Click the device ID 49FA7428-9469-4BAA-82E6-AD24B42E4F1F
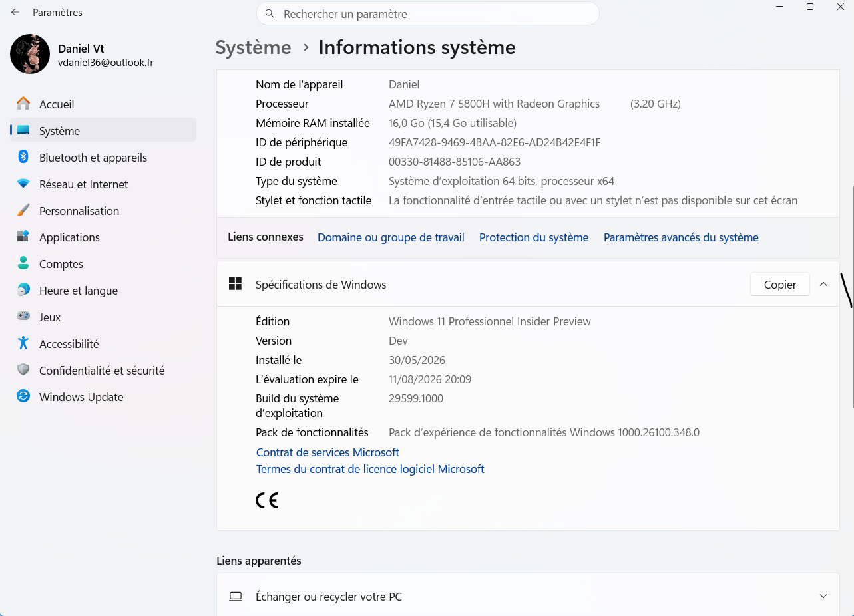Image resolution: width=854 pixels, height=616 pixels. click(495, 142)
